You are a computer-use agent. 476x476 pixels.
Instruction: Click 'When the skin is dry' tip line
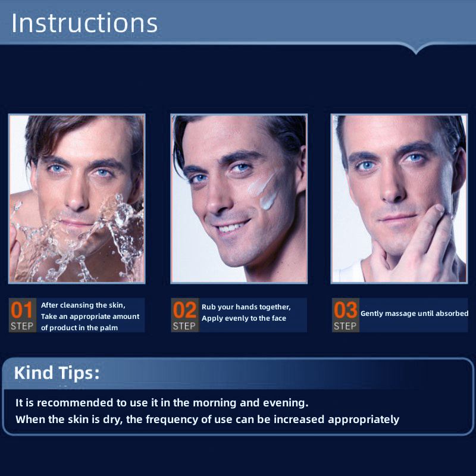pyautogui.click(x=207, y=419)
